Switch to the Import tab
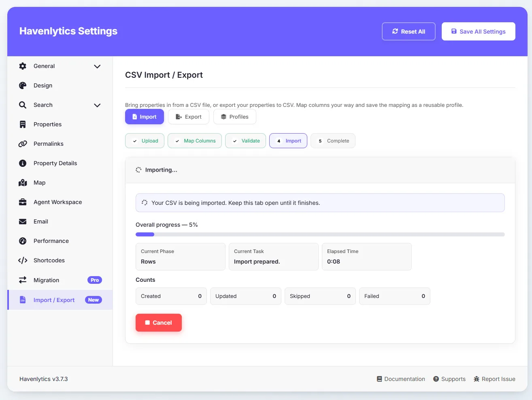Image resolution: width=532 pixels, height=400 pixels. pos(145,117)
